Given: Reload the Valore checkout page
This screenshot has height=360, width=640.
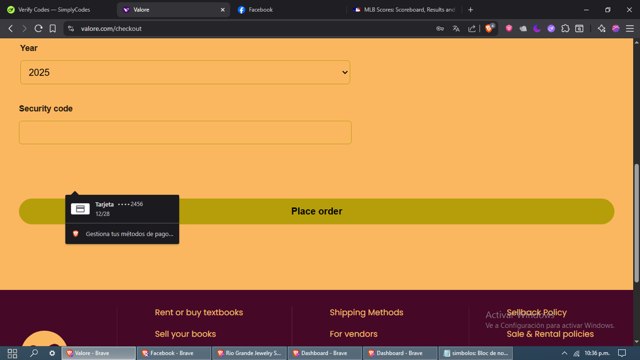Looking at the screenshot, I should click(x=38, y=28).
